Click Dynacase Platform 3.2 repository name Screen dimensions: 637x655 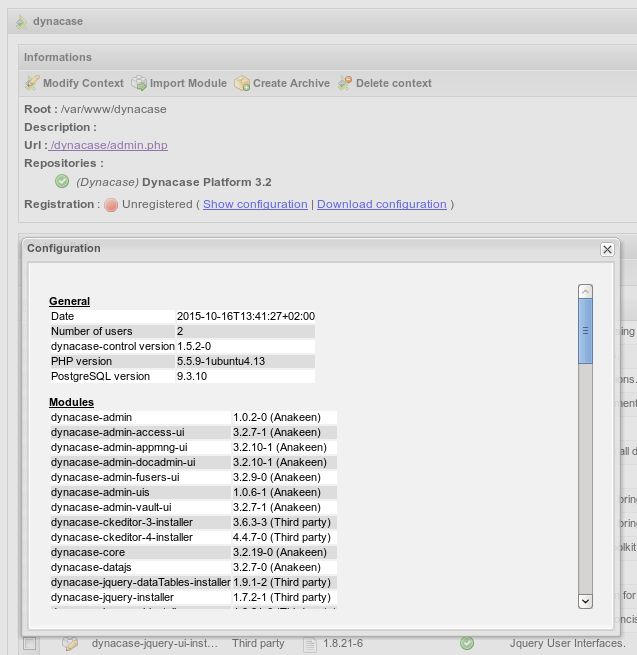[x=207, y=182]
